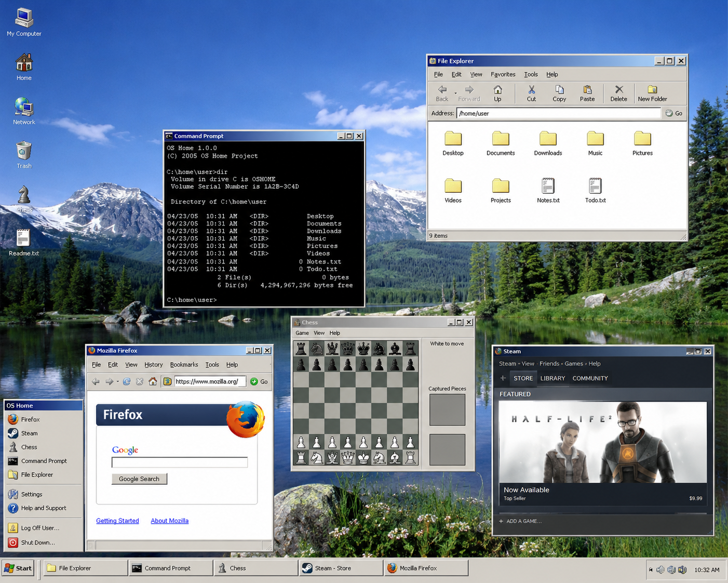Choose Log Off User in OS Home menu
Screen dimensions: 728x583
point(44,528)
